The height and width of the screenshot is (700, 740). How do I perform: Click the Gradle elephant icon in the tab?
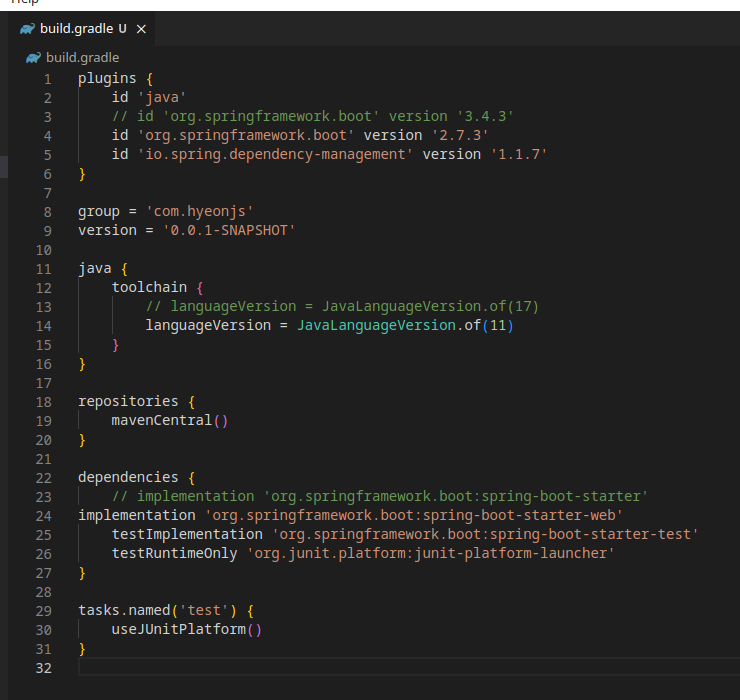[x=27, y=29]
